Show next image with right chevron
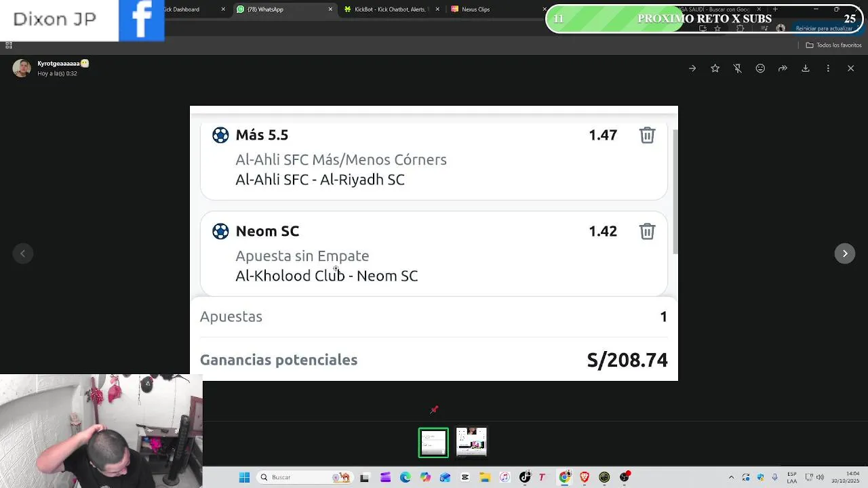 click(845, 253)
